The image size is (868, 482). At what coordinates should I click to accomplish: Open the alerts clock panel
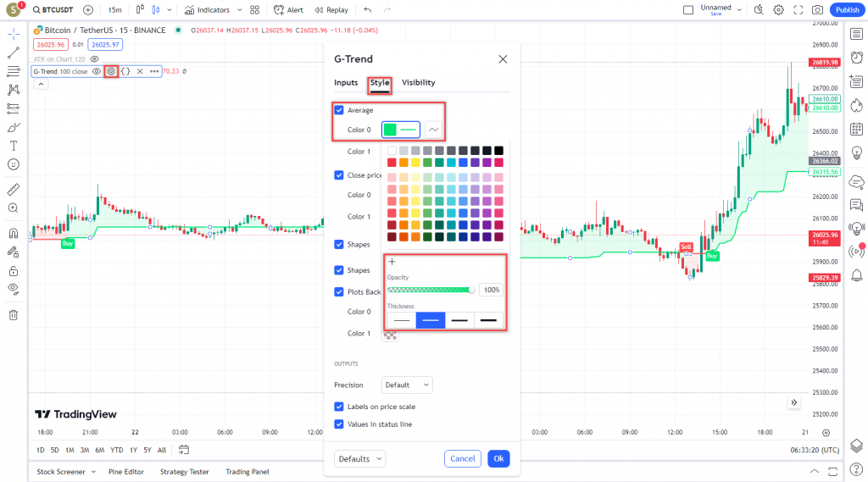[856, 58]
